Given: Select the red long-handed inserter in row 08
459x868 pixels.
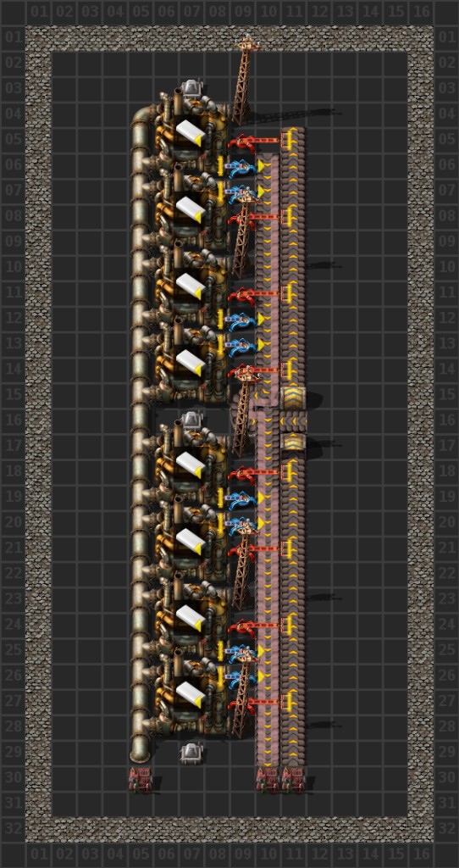Looking at the screenshot, I should tap(263, 218).
